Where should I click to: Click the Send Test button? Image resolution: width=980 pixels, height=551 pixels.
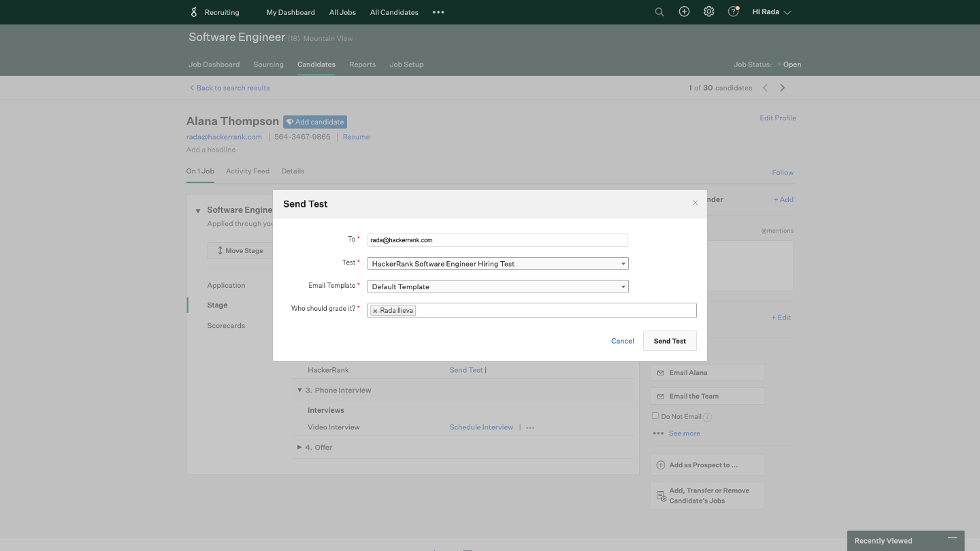(x=669, y=341)
